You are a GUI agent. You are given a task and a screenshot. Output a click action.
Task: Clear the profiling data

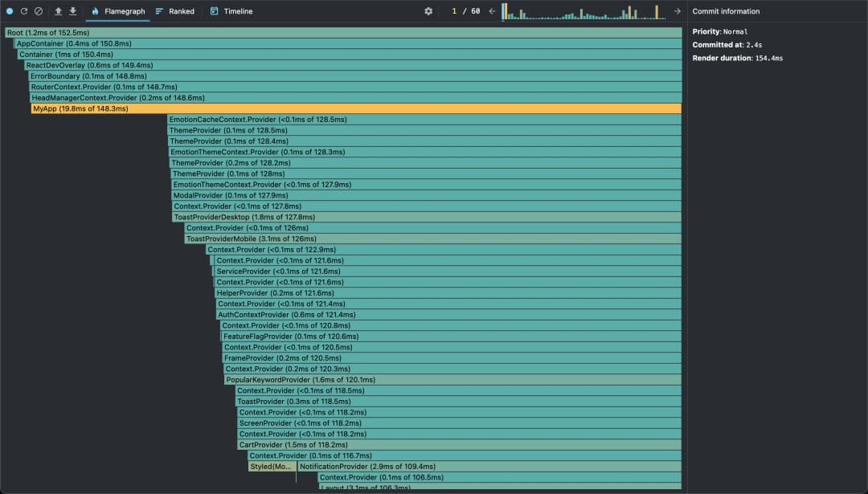38,11
